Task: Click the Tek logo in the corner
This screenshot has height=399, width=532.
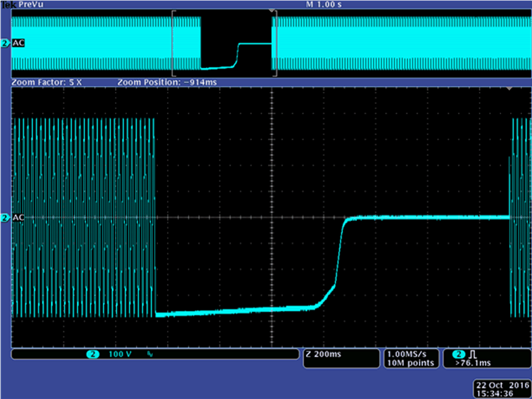Action: tap(8, 4)
